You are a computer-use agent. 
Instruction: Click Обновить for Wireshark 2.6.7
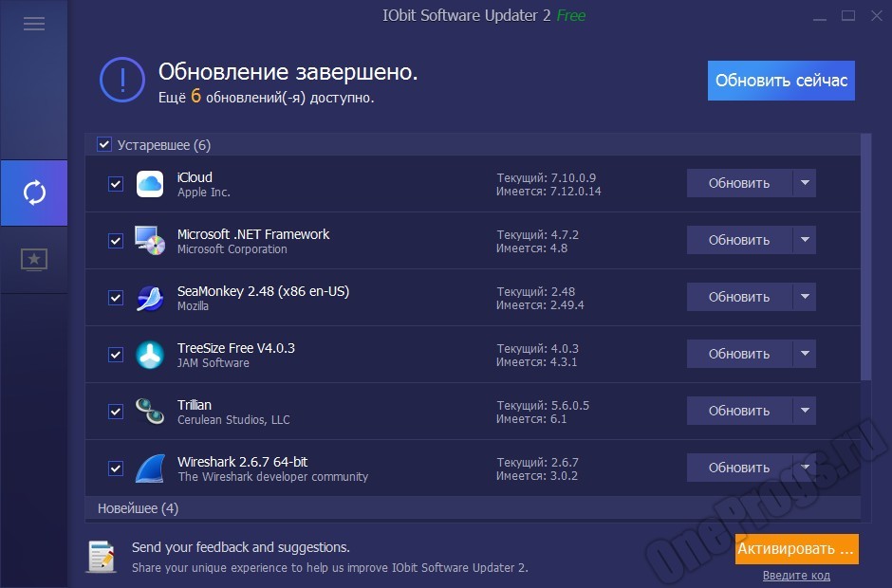click(739, 468)
